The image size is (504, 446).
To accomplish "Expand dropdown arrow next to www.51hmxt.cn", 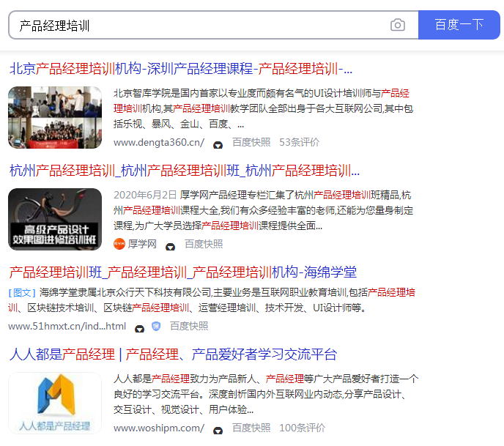I will coord(139,328).
